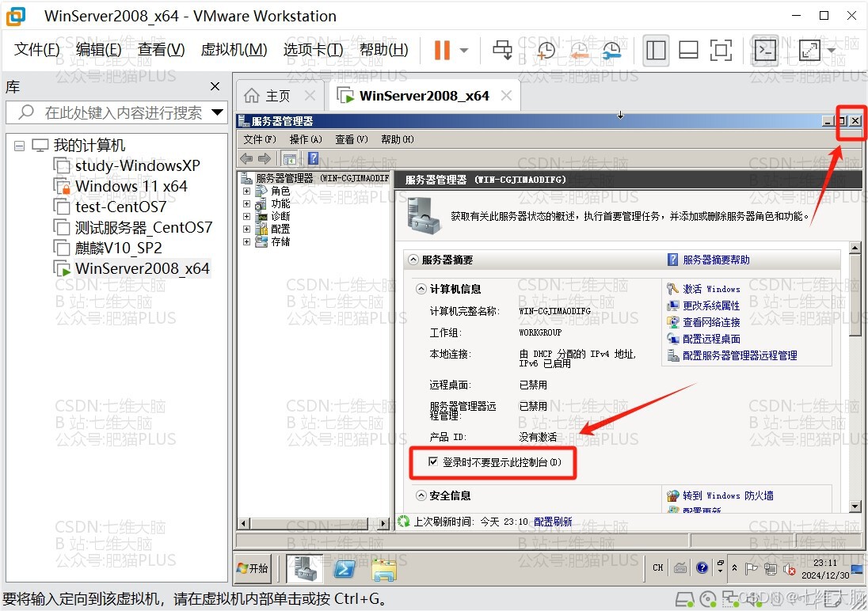Screen dimensions: 868x611
Task: Collapse the 我的计算机 tree node
Action: pos(19,146)
